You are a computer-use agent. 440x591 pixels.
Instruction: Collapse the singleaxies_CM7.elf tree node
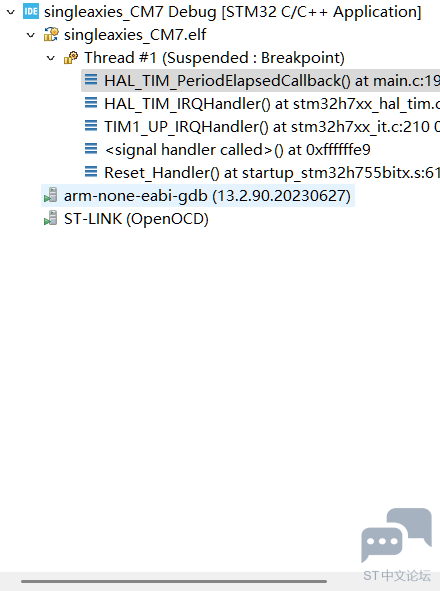31,35
